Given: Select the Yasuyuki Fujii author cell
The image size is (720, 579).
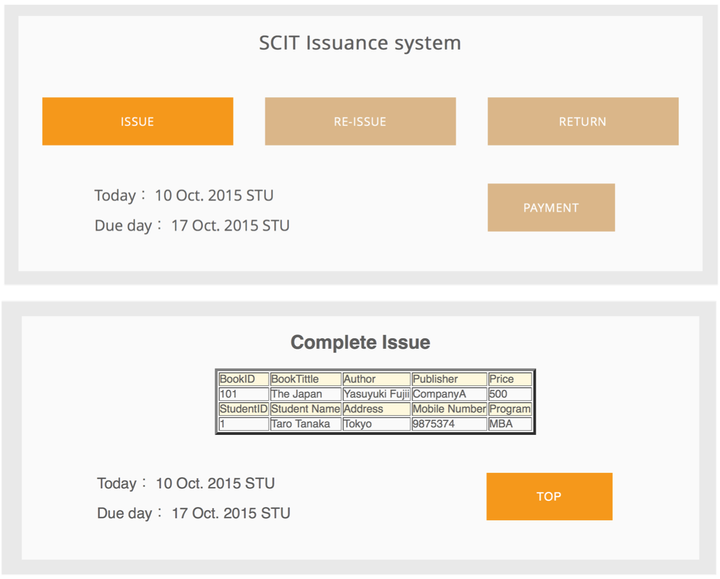Looking at the screenshot, I should [376, 394].
